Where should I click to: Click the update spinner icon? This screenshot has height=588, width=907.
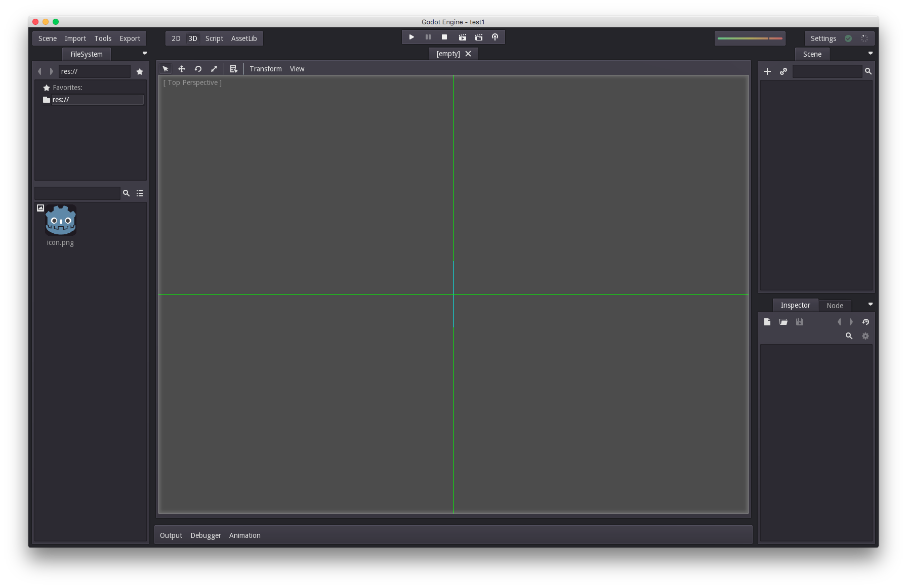click(864, 38)
